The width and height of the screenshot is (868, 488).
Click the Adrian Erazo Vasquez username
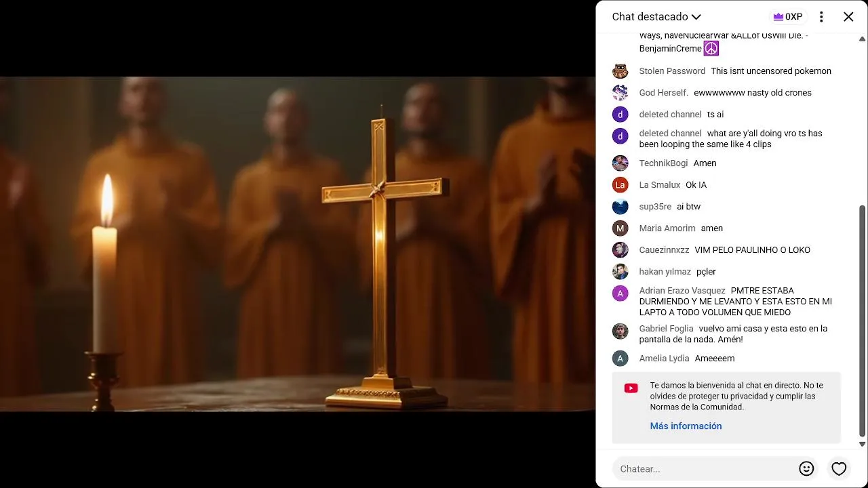click(x=682, y=291)
